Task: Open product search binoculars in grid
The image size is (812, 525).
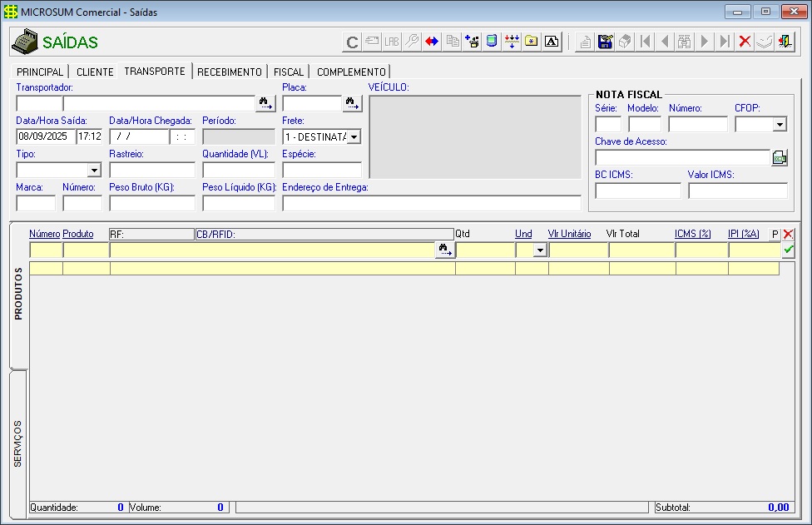Action: pos(445,250)
